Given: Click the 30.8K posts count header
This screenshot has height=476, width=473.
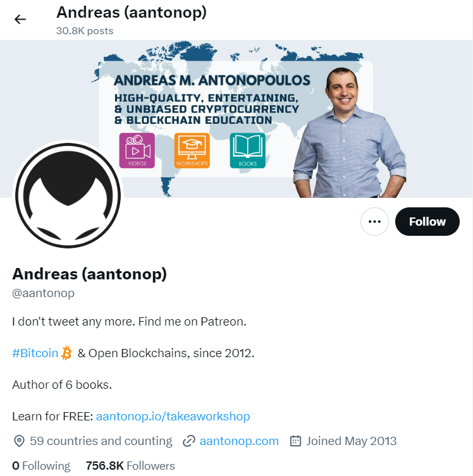Looking at the screenshot, I should tap(85, 31).
